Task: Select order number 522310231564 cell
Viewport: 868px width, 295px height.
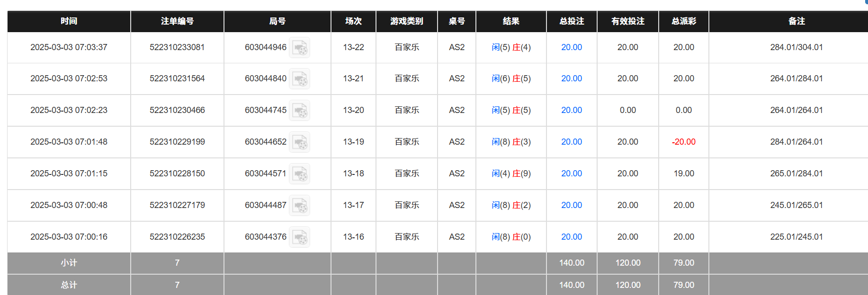Action: (x=177, y=78)
